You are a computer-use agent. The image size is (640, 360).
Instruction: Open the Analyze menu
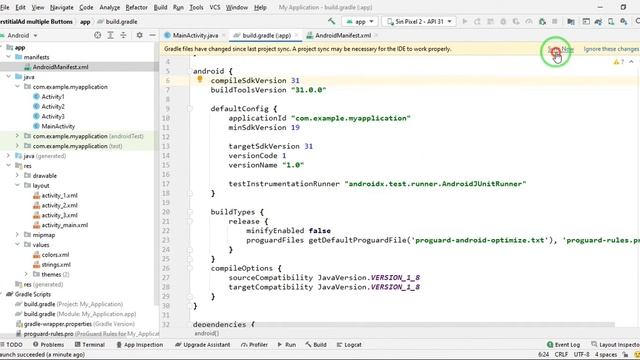(109, 7)
